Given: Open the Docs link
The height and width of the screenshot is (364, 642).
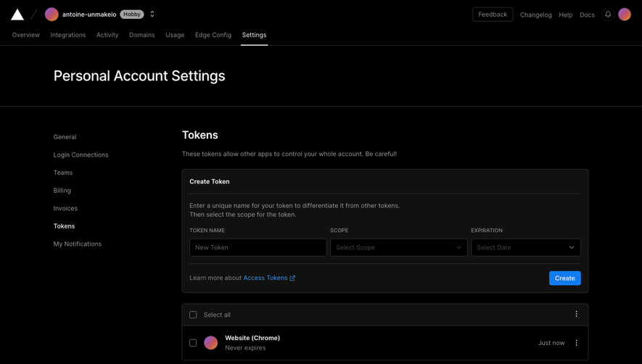Looking at the screenshot, I should coord(587,15).
